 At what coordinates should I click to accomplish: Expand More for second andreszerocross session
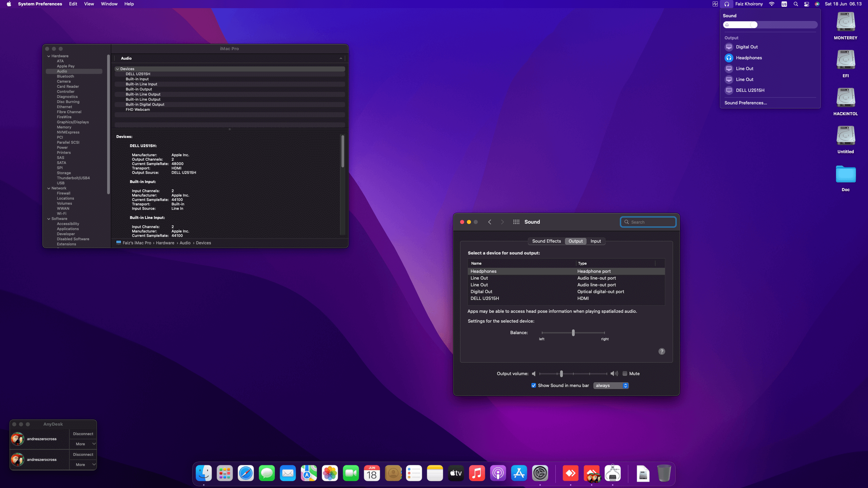(83, 465)
